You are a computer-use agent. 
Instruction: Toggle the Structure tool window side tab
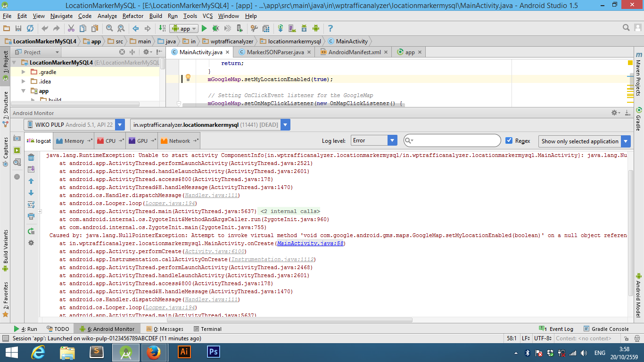5,109
